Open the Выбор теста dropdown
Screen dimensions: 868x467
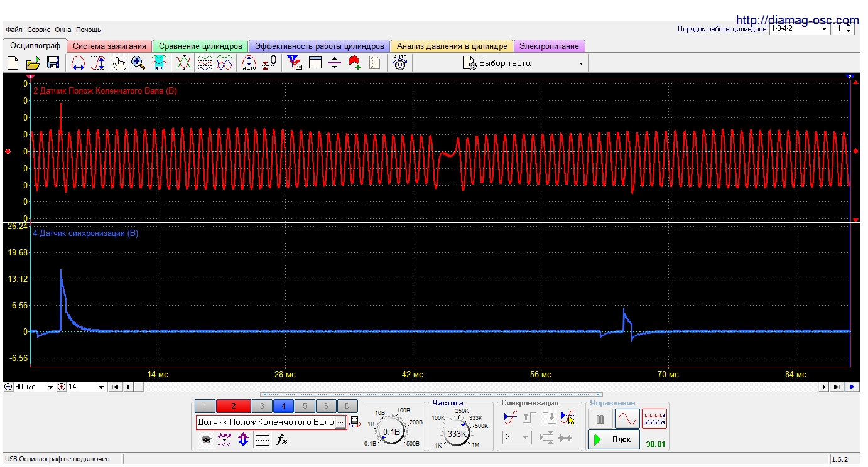(523, 63)
